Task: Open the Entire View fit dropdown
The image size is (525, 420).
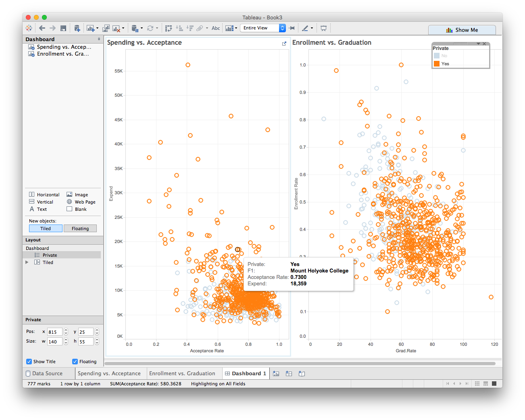Action: pyautogui.click(x=263, y=28)
